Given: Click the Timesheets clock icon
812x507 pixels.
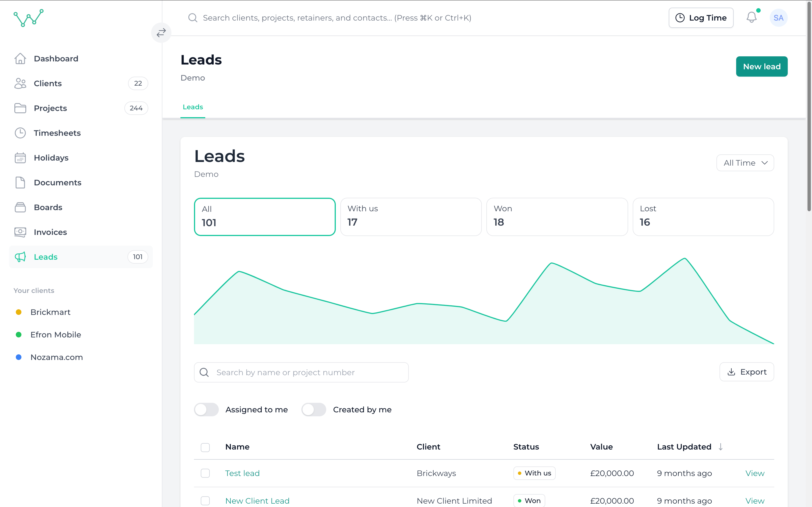Looking at the screenshot, I should [20, 133].
